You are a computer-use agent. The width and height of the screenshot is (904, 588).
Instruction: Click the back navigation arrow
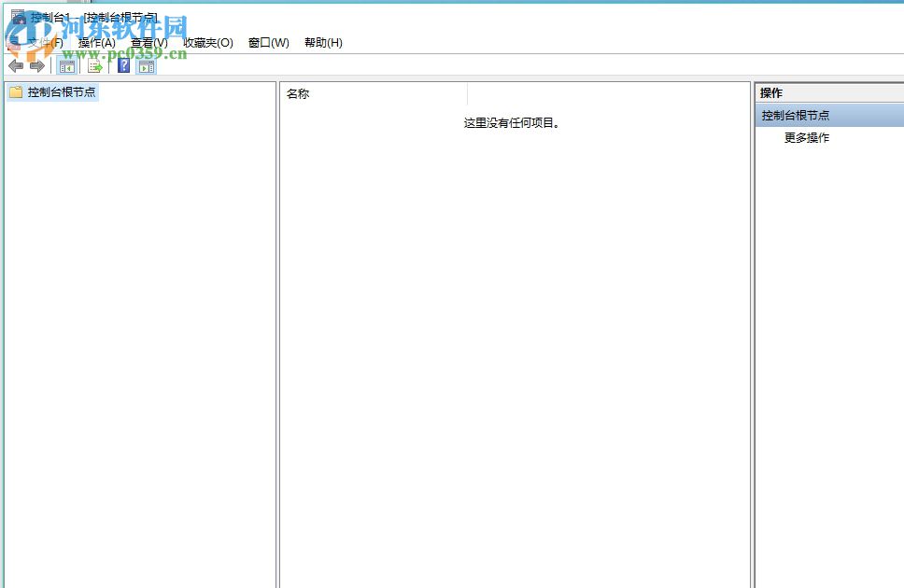[15, 65]
